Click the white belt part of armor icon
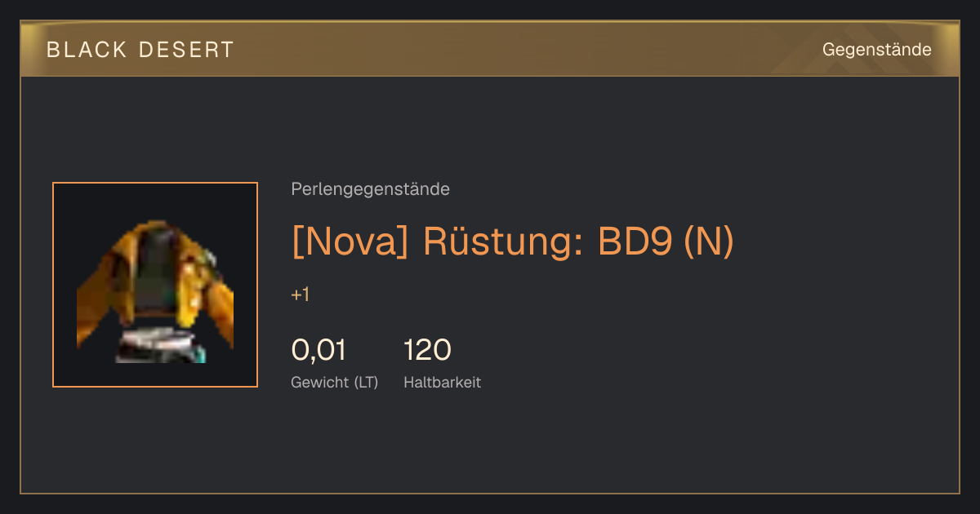 (154, 337)
